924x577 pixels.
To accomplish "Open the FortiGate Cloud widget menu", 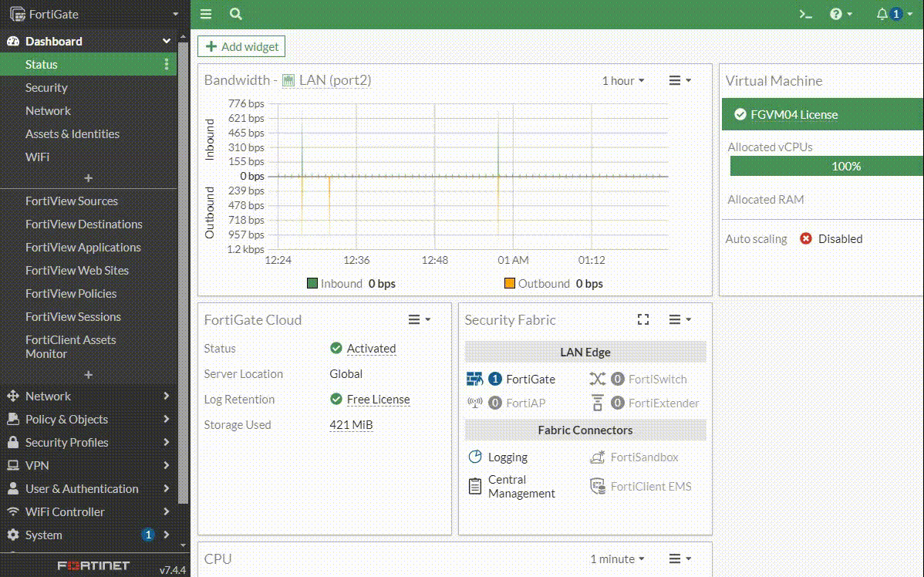I will tap(420, 319).
